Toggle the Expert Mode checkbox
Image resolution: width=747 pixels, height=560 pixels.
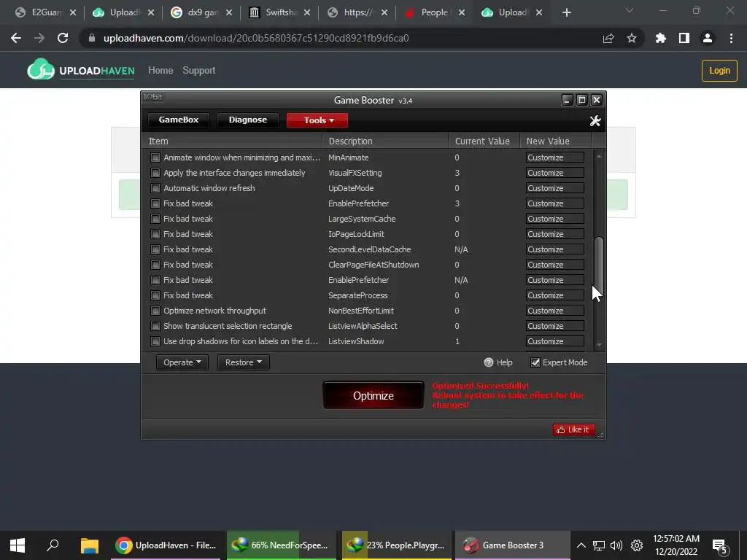coord(535,362)
